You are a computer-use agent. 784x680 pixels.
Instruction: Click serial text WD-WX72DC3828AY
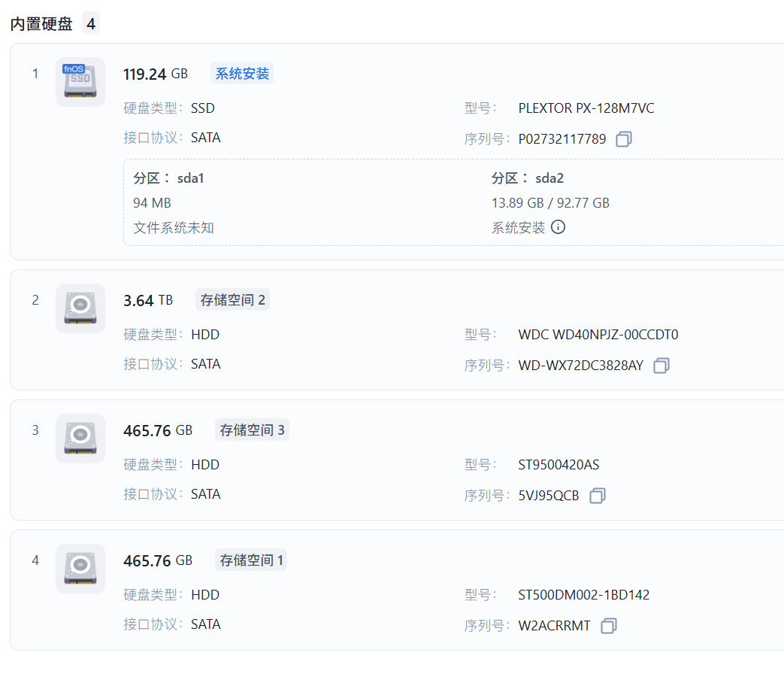click(580, 366)
